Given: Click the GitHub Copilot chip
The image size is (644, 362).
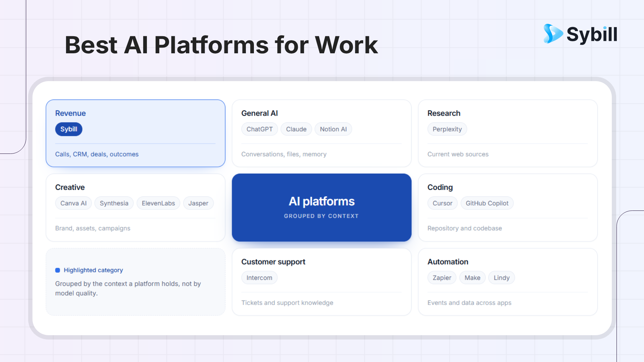Looking at the screenshot, I should tap(487, 203).
